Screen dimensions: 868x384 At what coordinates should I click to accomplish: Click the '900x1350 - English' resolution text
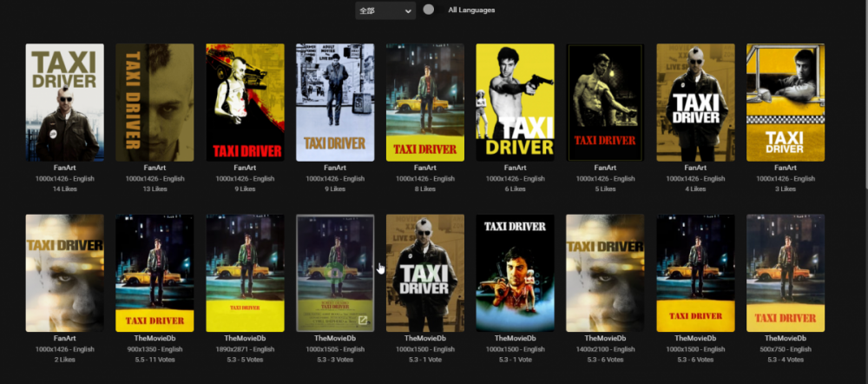[155, 349]
